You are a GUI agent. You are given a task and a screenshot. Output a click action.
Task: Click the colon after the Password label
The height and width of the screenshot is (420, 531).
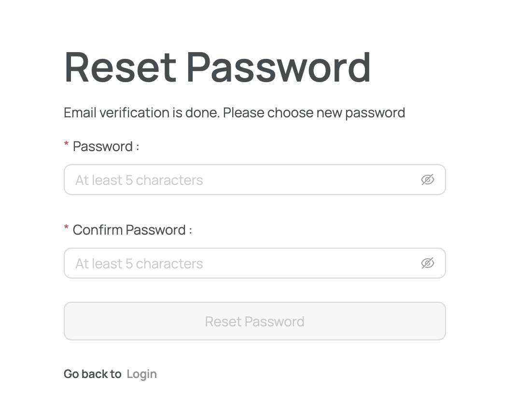tap(137, 146)
